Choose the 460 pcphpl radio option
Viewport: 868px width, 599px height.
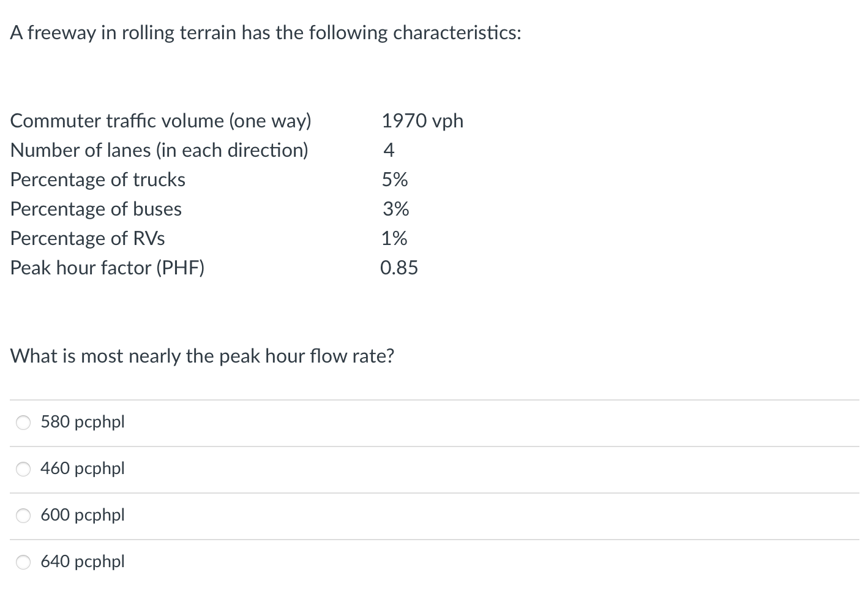23,469
